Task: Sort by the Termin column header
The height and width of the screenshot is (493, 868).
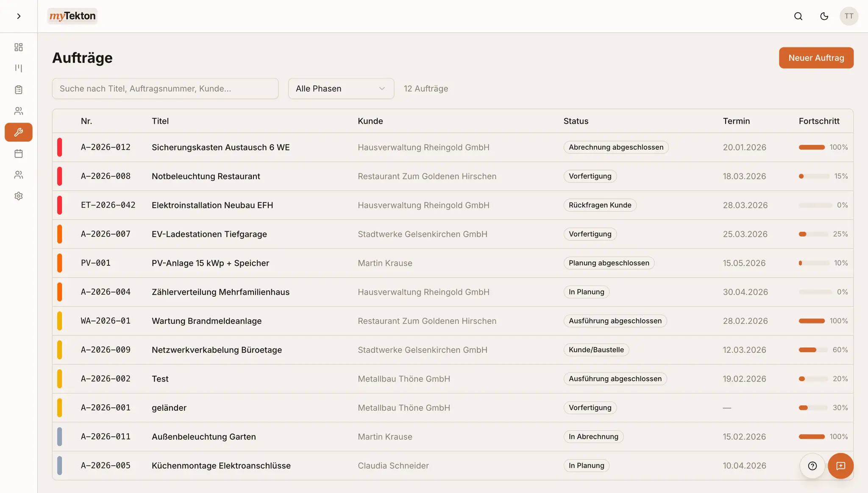Action: pyautogui.click(x=737, y=121)
